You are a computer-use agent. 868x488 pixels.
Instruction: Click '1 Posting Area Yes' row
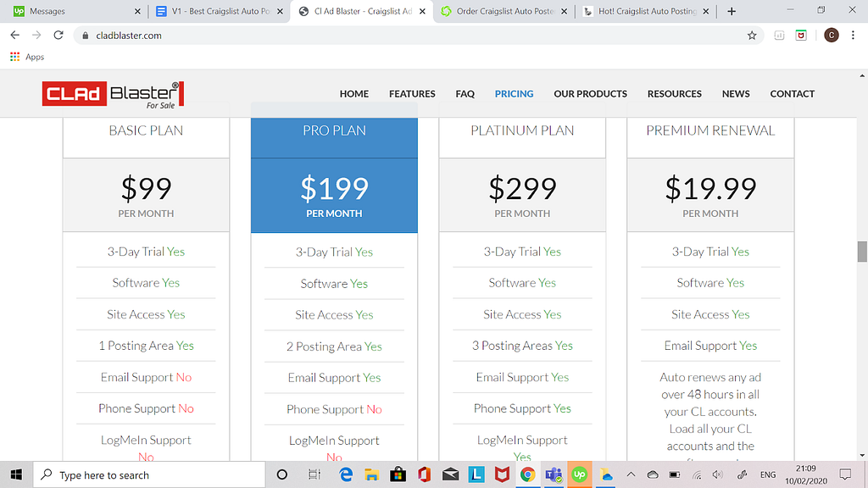tap(146, 346)
